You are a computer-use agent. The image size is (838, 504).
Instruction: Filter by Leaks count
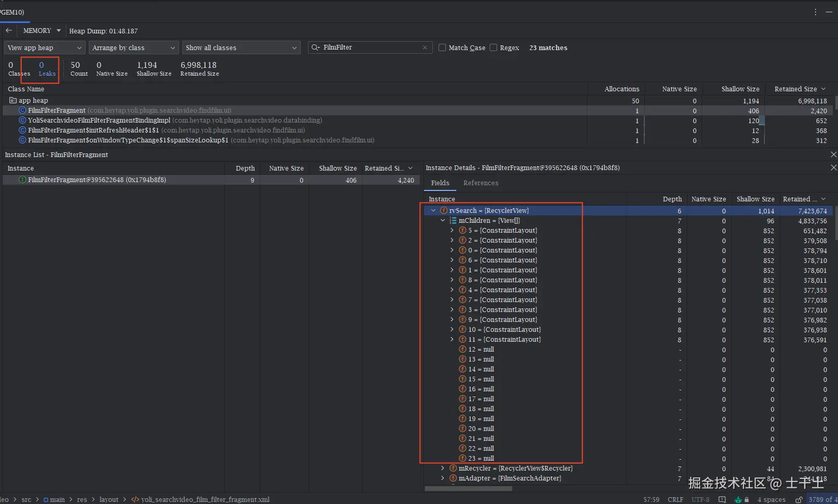(x=47, y=69)
